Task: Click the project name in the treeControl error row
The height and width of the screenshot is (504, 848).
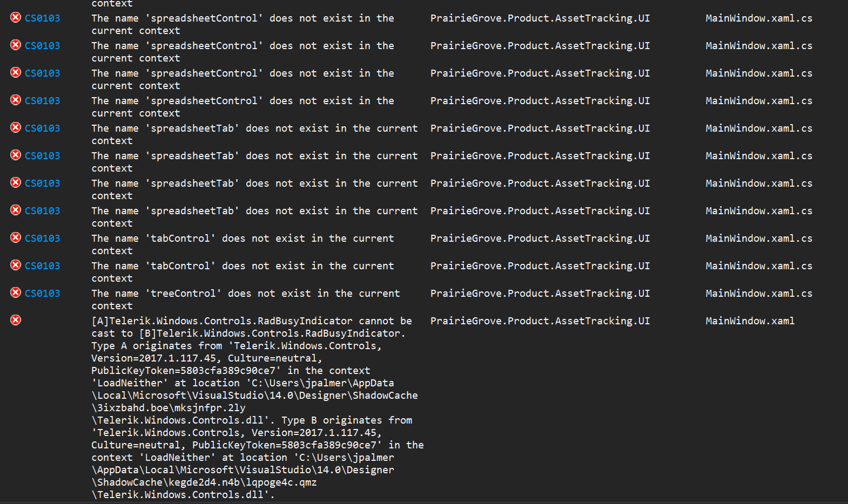Action: click(540, 294)
